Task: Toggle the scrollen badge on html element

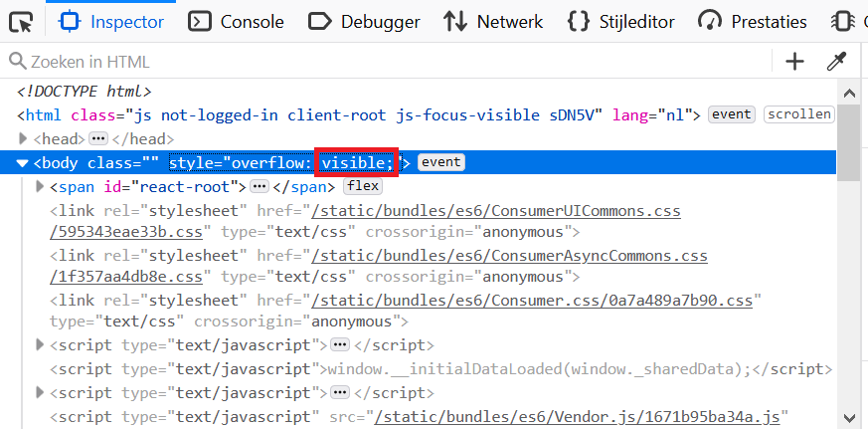Action: tap(798, 114)
